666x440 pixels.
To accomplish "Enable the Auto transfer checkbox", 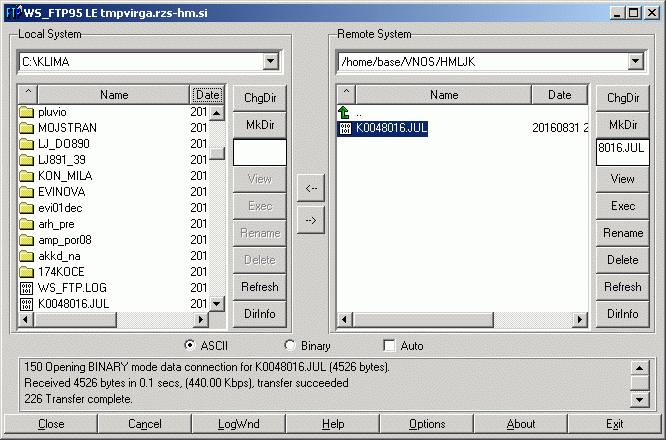I will pyautogui.click(x=389, y=346).
